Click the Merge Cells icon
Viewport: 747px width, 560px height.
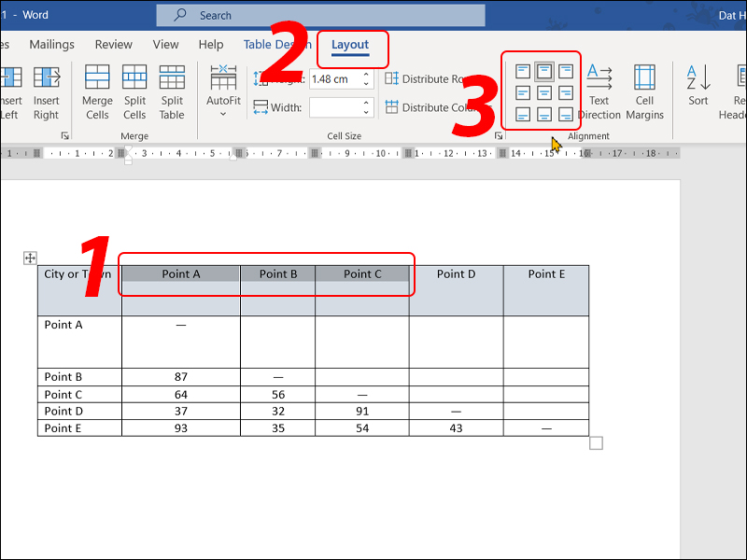point(97,91)
